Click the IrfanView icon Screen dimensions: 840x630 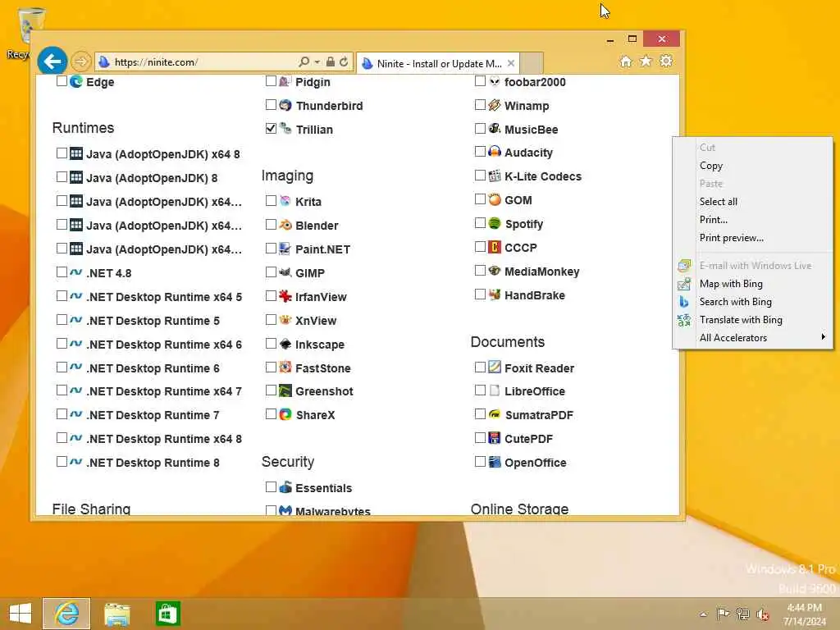click(285, 295)
